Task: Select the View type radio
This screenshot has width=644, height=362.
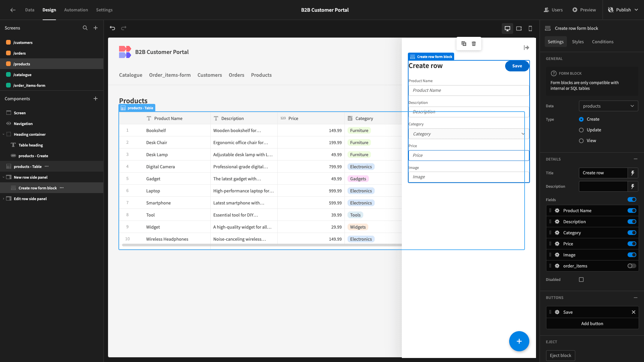Action: click(581, 141)
